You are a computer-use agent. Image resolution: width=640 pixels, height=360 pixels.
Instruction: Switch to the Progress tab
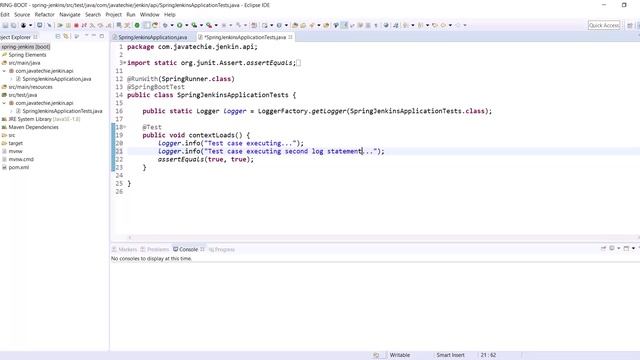coord(222,249)
